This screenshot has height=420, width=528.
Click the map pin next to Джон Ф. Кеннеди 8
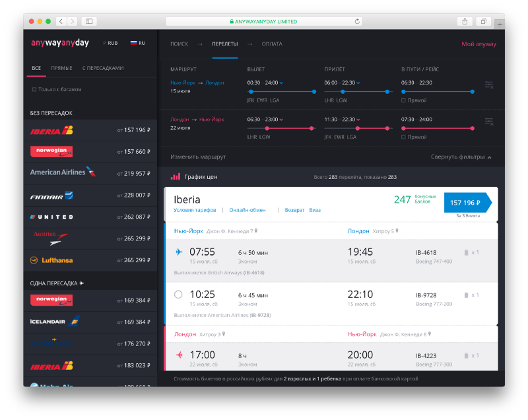click(430, 334)
